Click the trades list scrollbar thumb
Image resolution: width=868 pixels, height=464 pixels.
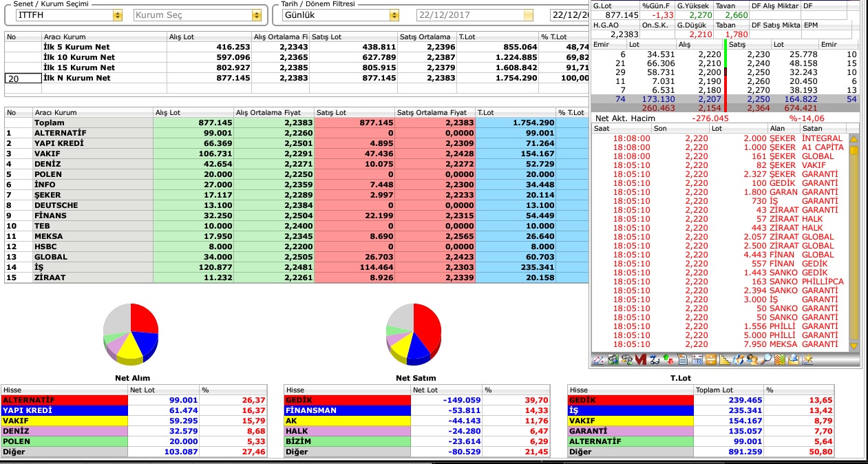pyautogui.click(x=854, y=150)
